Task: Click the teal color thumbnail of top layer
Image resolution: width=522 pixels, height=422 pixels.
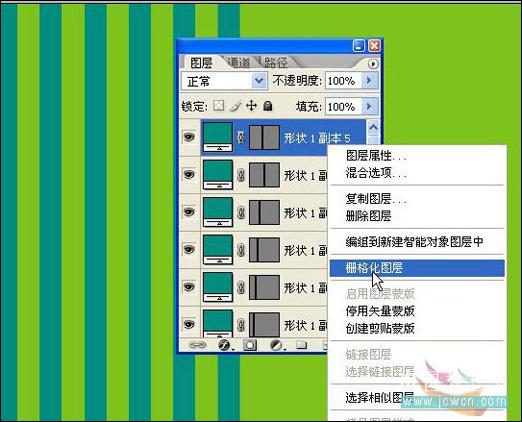Action: tap(218, 137)
